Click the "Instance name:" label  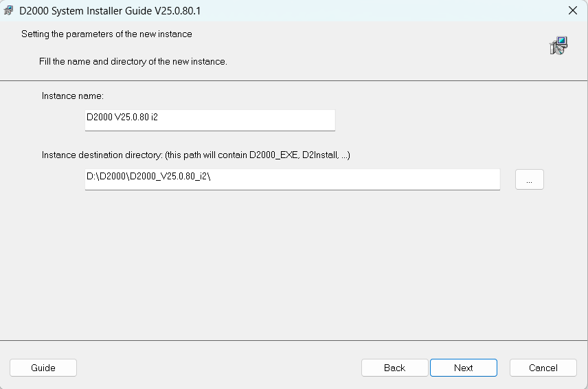click(72, 96)
